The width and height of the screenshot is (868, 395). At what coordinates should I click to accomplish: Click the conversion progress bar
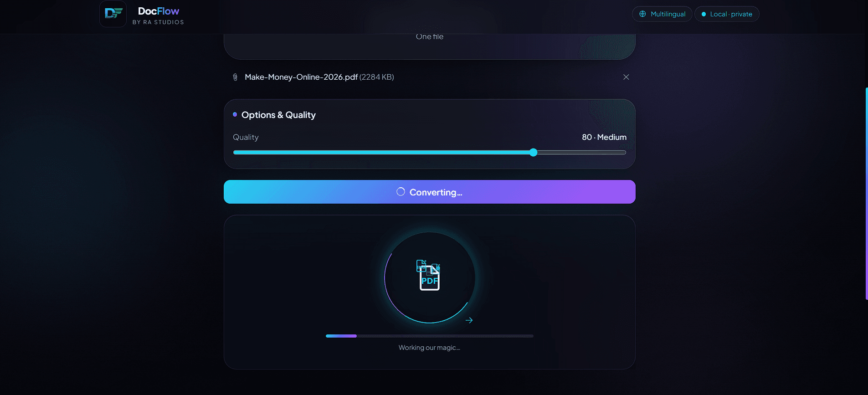[430, 336]
